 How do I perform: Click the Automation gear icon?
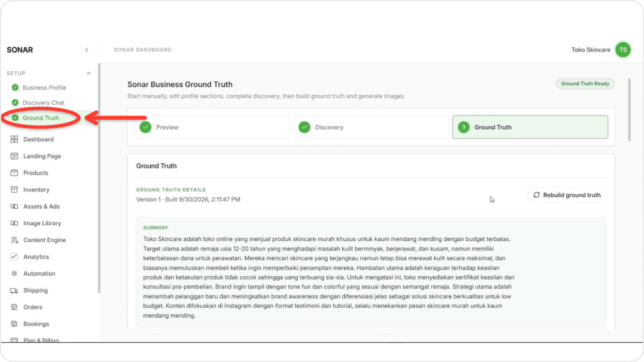pyautogui.click(x=14, y=273)
